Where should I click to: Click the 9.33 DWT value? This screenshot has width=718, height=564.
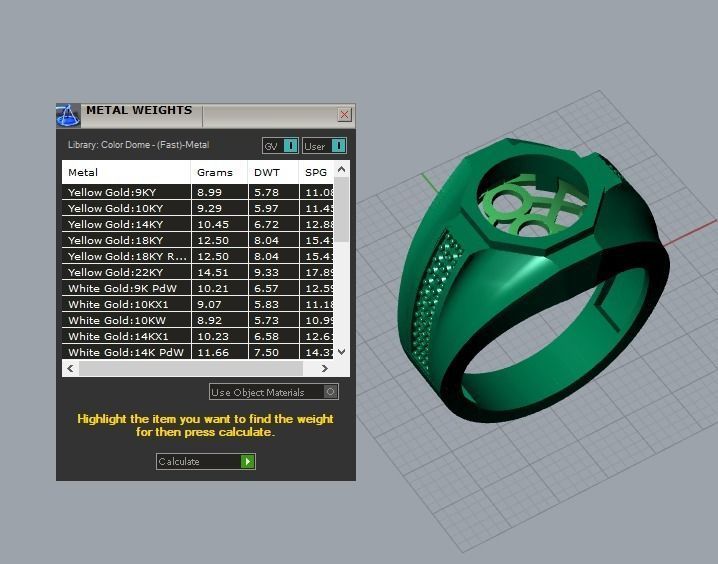(266, 272)
